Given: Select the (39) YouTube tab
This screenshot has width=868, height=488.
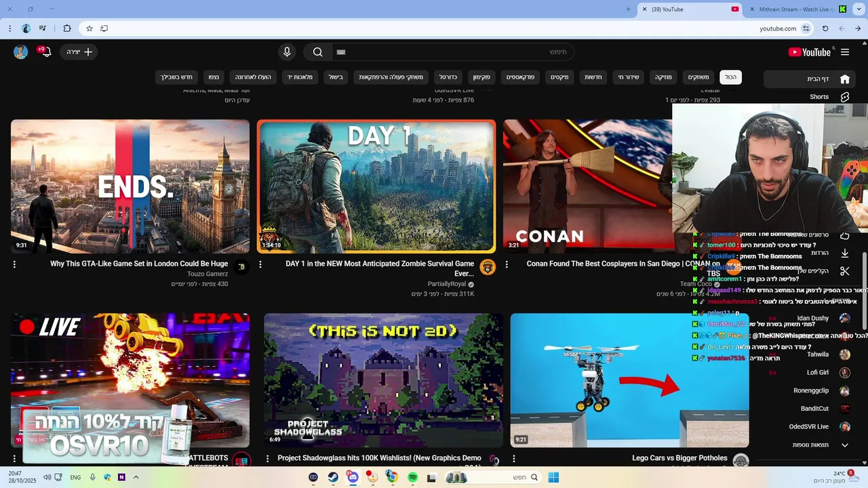Looking at the screenshot, I should tap(690, 9).
